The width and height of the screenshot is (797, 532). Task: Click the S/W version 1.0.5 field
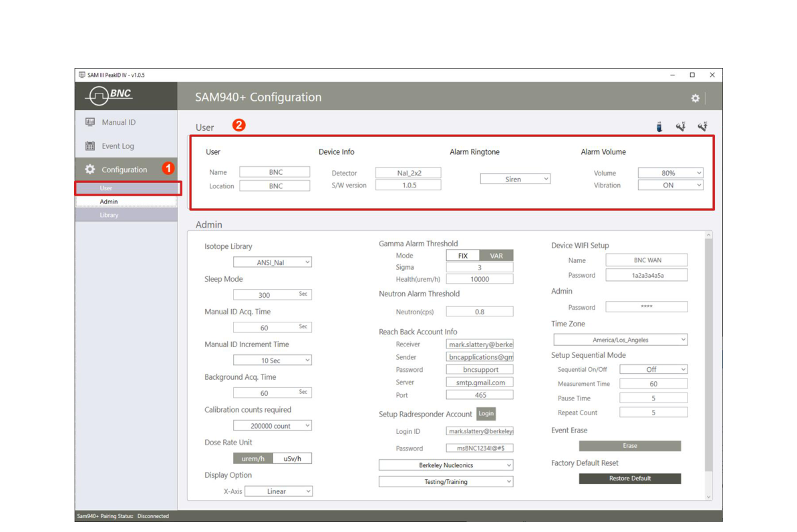408,186
